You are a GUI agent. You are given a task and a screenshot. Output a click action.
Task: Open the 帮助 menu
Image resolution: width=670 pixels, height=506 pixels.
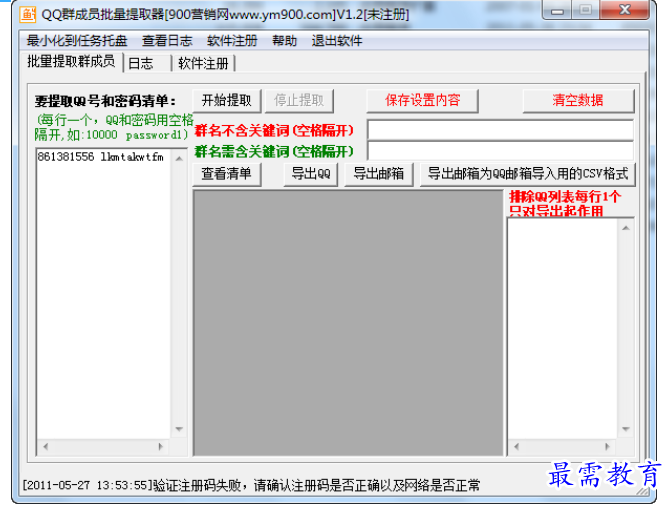pos(284,41)
